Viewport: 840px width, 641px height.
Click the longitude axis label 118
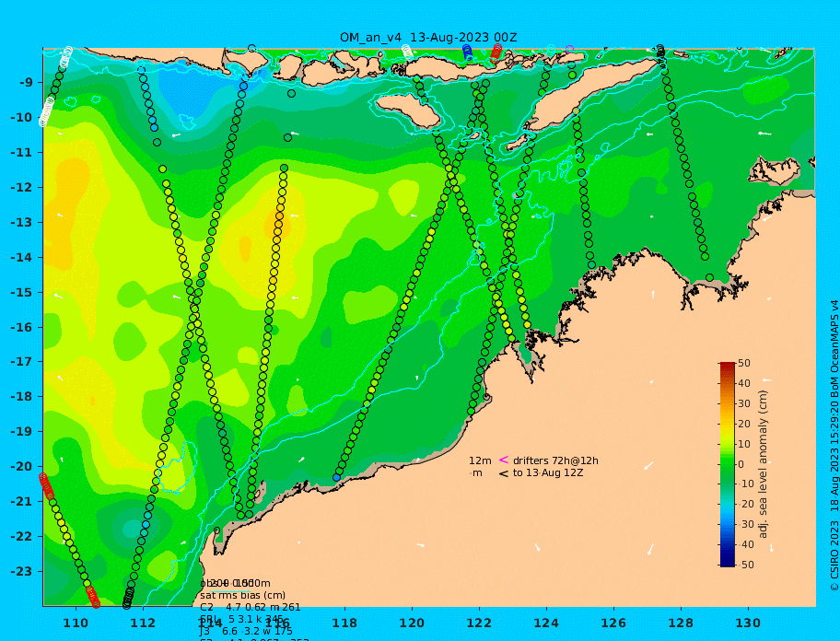tap(345, 623)
